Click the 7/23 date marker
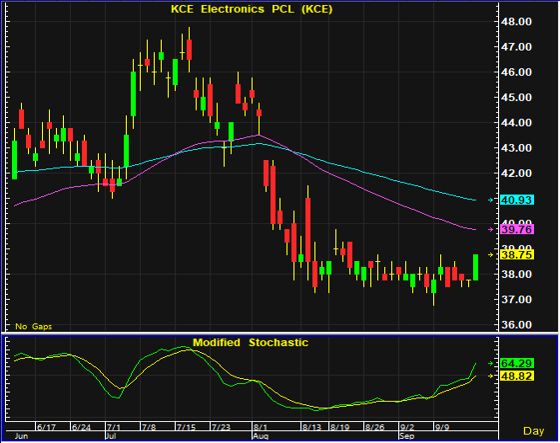Viewport: 560px width, 443px height. (x=220, y=427)
